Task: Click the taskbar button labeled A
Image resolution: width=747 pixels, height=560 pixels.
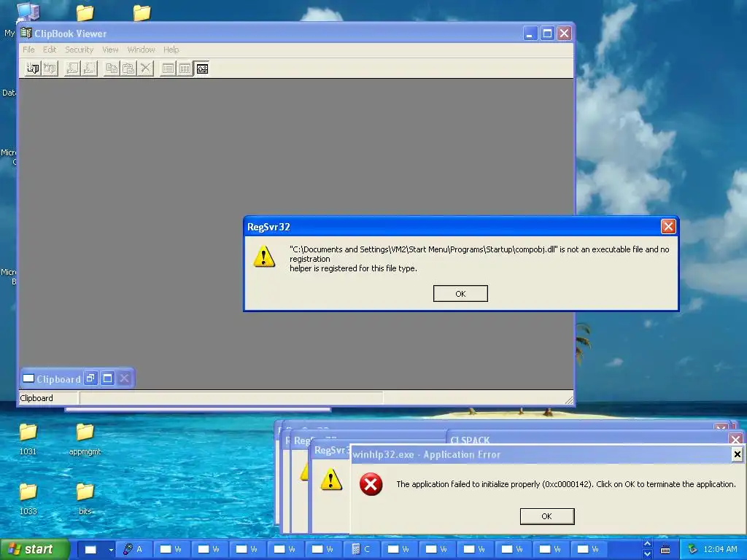Action: [134, 549]
